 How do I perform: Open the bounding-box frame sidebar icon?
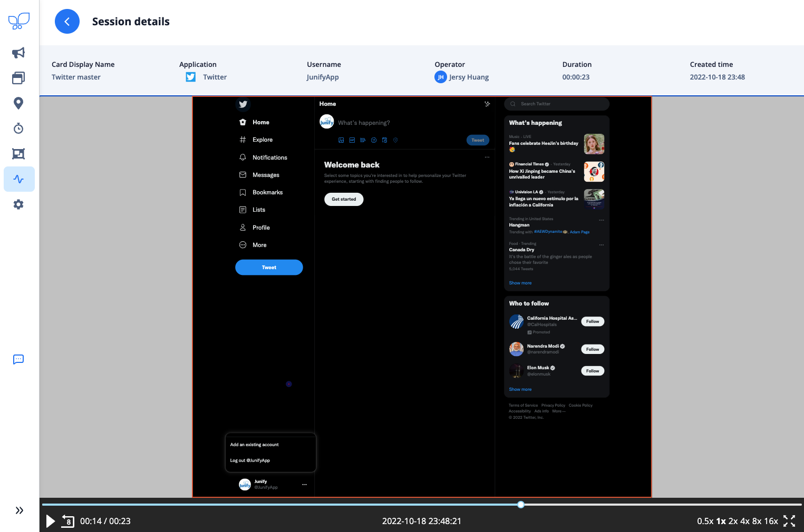18,154
